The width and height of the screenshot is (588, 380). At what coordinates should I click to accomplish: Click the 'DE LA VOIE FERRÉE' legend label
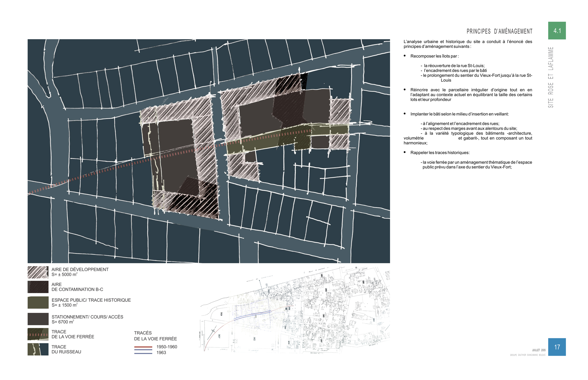73,337
